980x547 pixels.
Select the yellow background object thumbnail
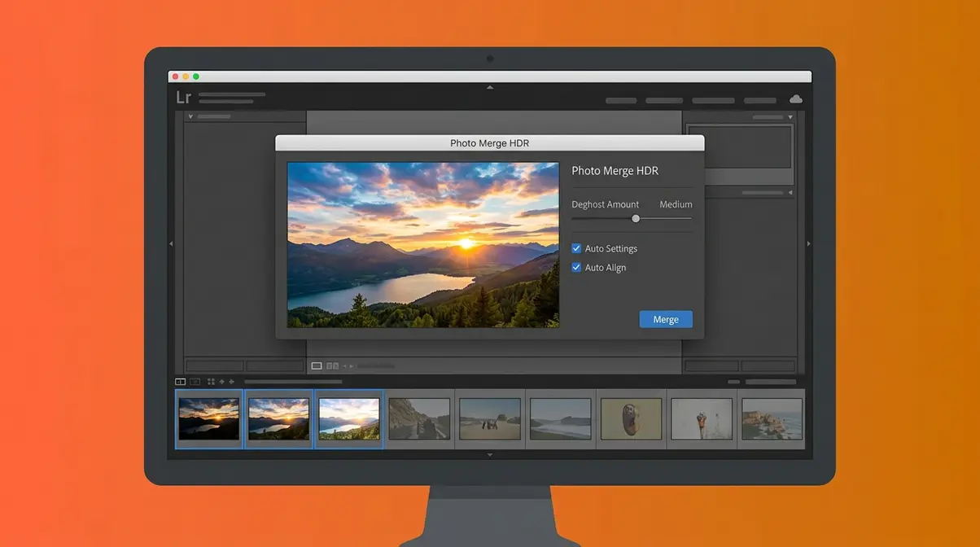click(631, 418)
